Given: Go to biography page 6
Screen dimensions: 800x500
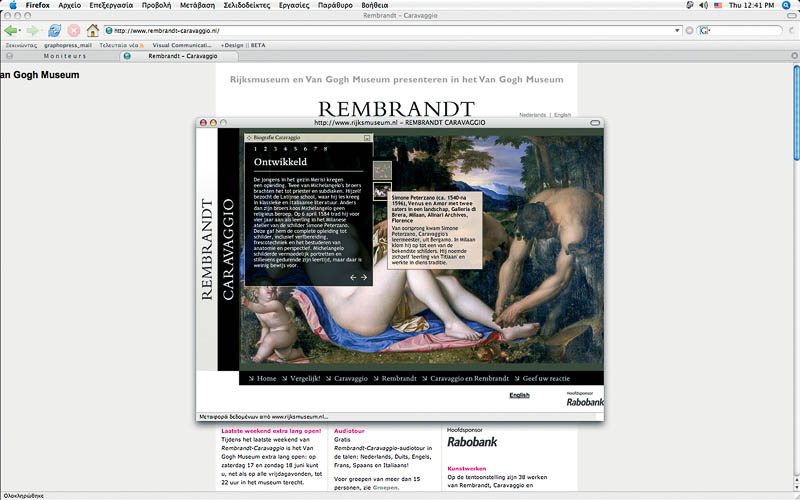Looking at the screenshot, I should coord(305,149).
